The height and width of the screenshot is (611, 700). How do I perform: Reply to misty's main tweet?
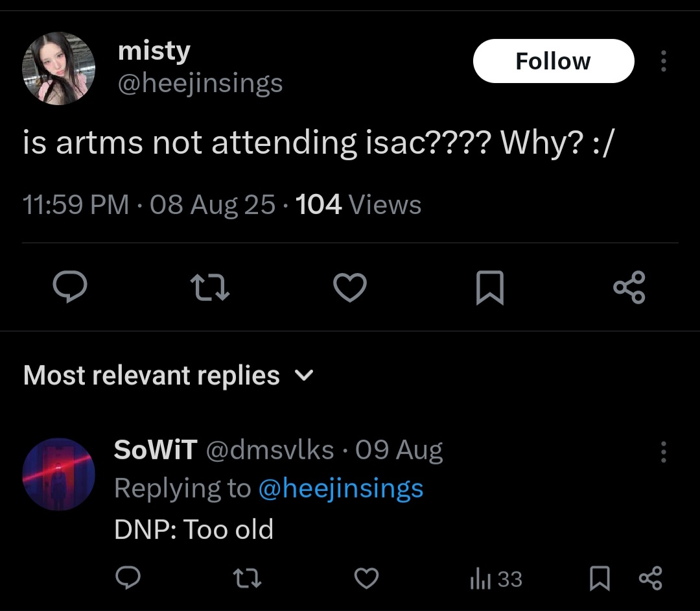tap(69, 287)
